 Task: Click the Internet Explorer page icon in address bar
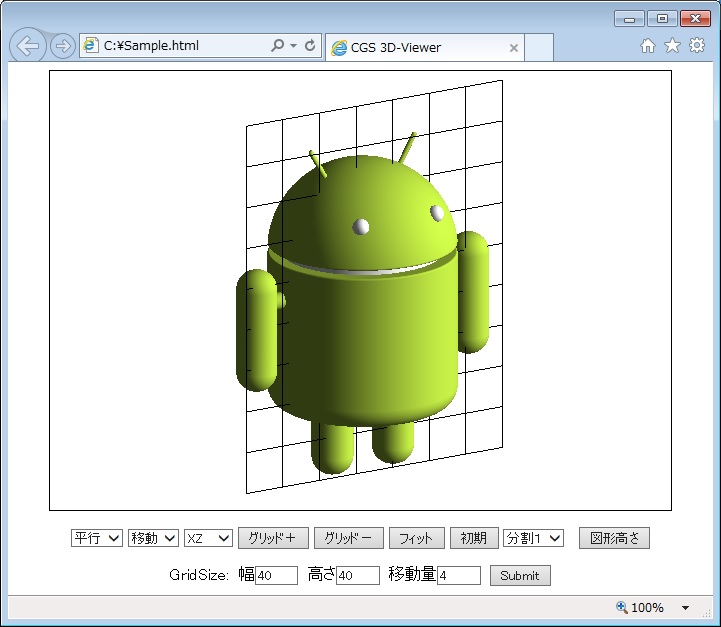point(91,45)
